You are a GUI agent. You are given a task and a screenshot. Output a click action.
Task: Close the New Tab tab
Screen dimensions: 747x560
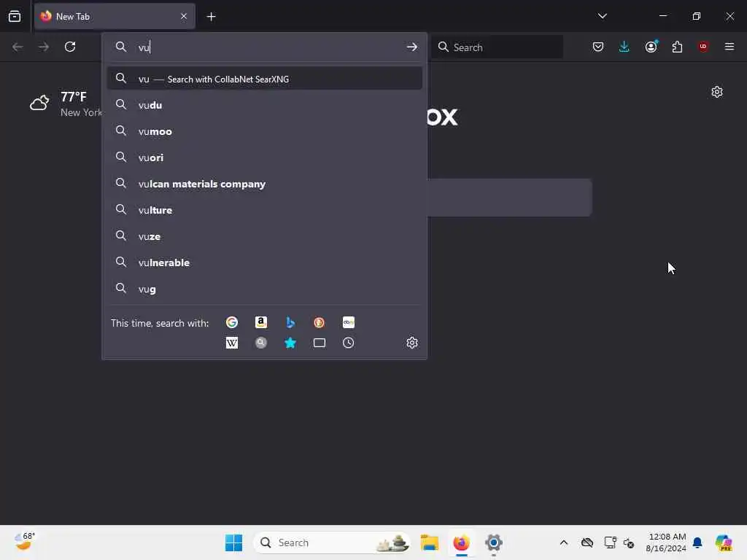click(x=184, y=16)
